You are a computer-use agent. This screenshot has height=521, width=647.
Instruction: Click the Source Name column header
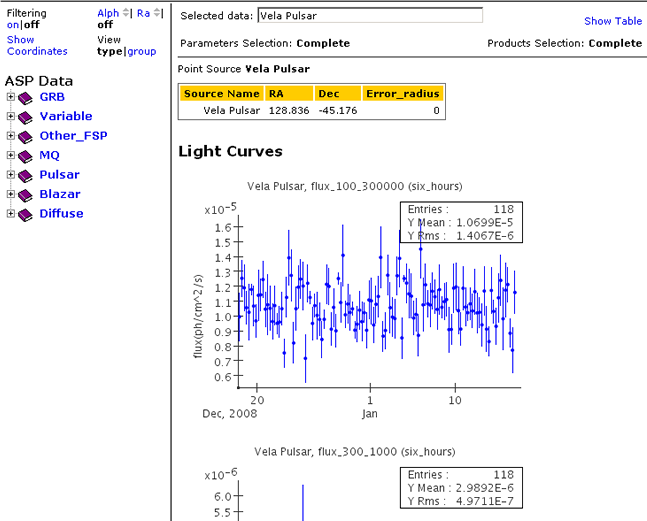click(x=222, y=94)
